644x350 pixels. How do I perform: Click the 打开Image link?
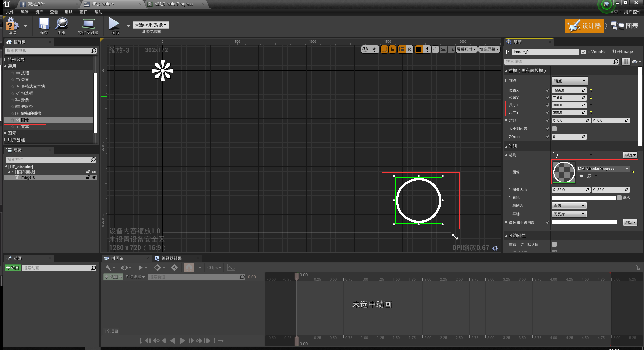[622, 52]
